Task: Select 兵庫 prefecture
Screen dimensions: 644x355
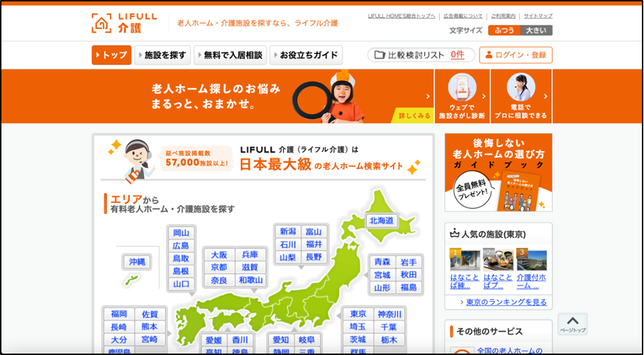Action: pyautogui.click(x=250, y=255)
